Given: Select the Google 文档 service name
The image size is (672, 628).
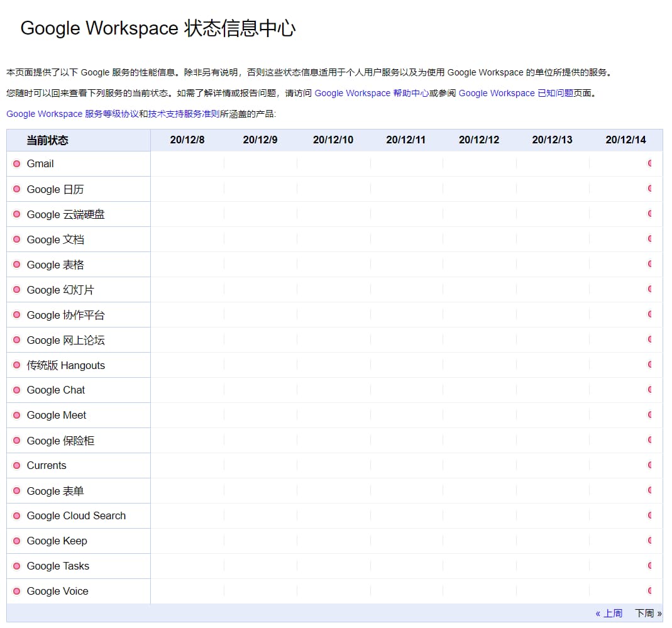Looking at the screenshot, I should pos(55,240).
